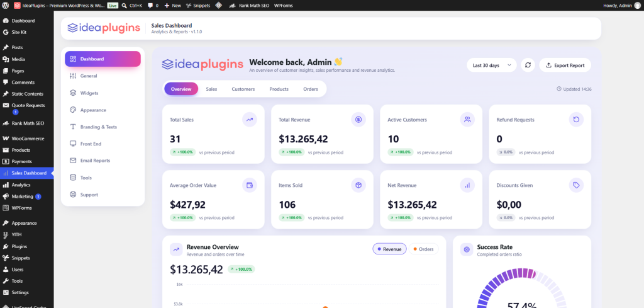The height and width of the screenshot is (308, 644).
Task: Open the WPForms admin bar menu
Action: click(x=283, y=6)
